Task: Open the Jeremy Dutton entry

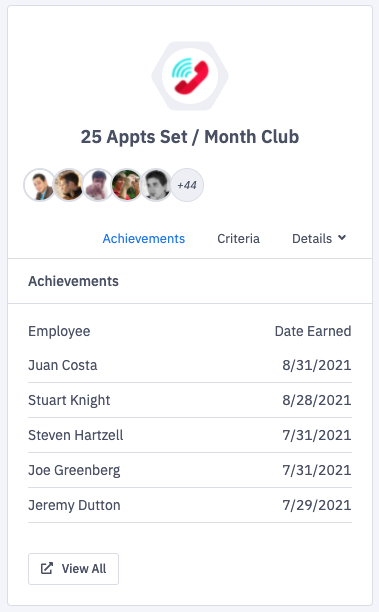Action: [x=190, y=505]
